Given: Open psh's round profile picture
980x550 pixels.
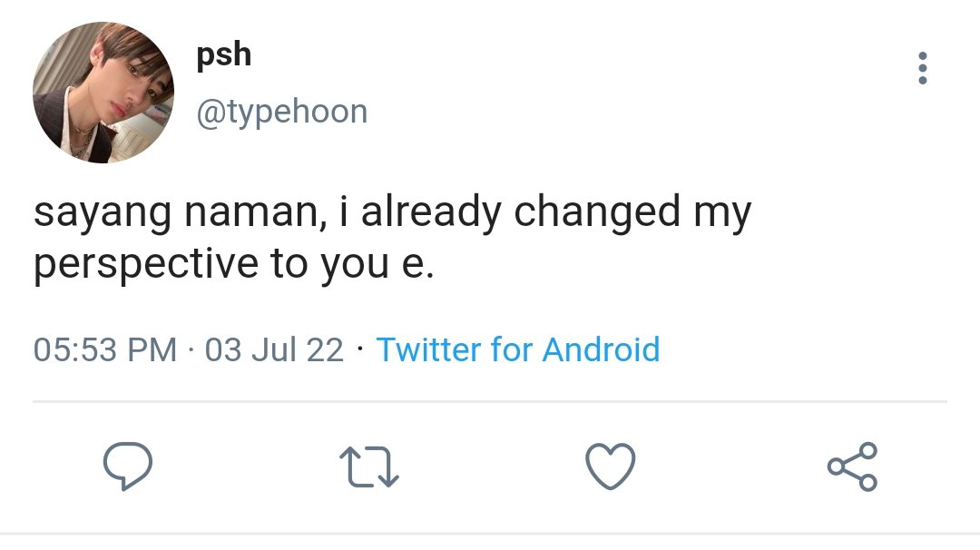Looking at the screenshot, I should click(x=103, y=93).
